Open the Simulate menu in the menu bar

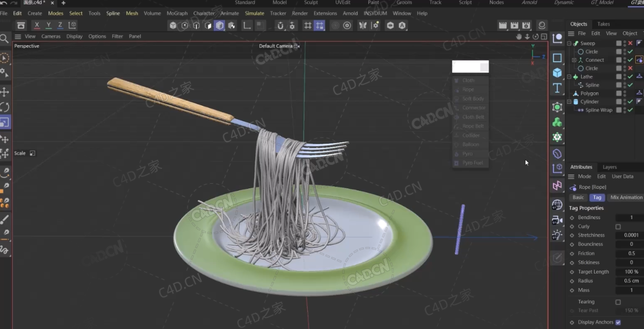(254, 13)
